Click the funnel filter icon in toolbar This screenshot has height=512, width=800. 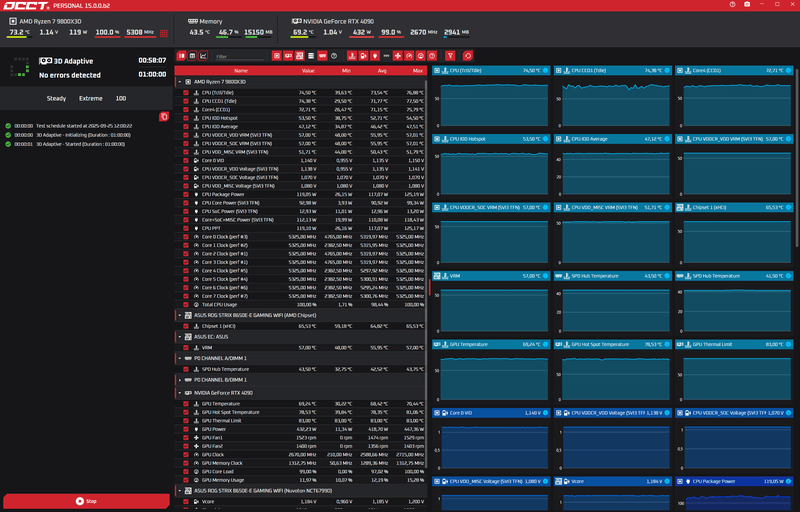tap(450, 56)
